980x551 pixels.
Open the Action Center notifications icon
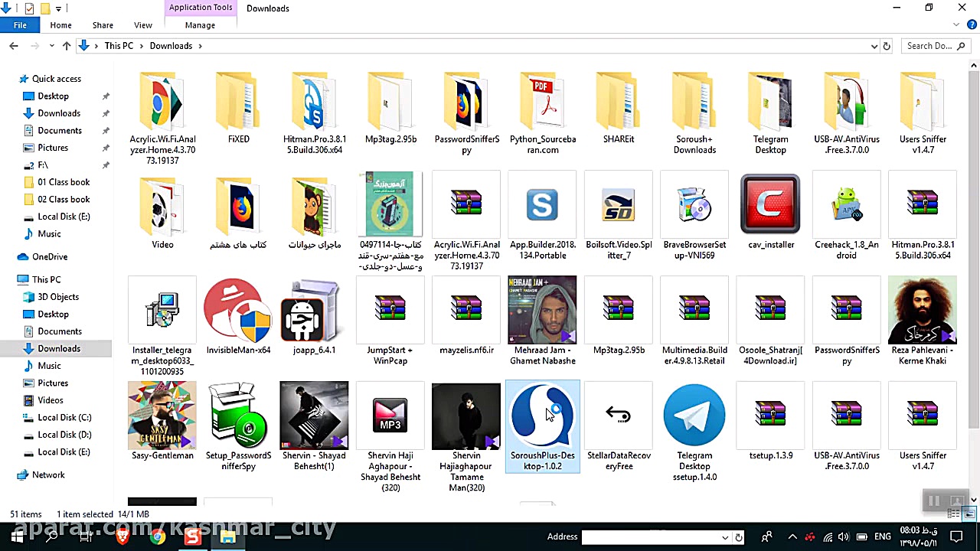click(956, 537)
